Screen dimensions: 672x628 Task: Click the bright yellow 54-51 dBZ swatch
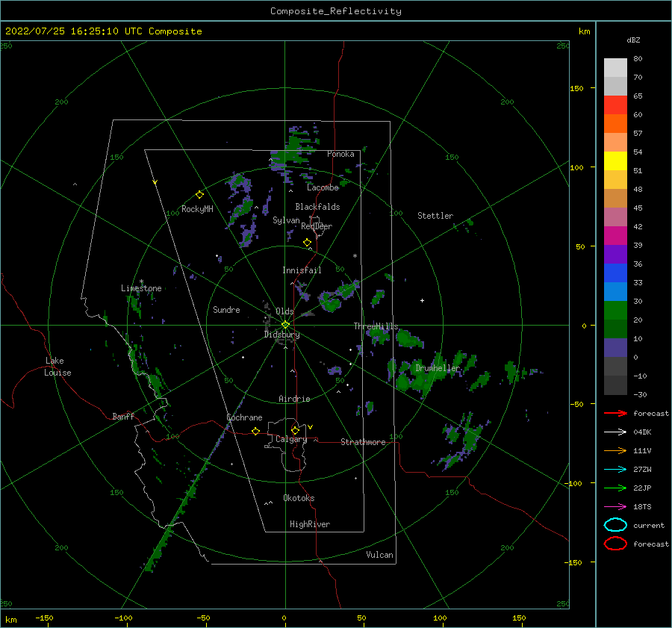click(615, 161)
